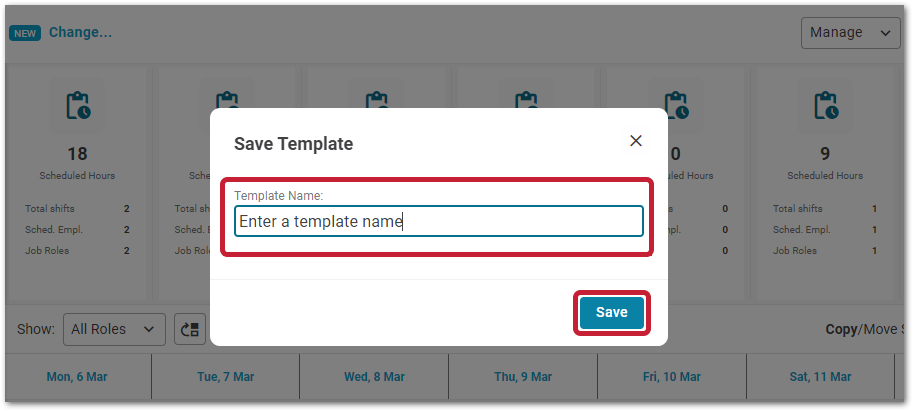This screenshot has width=913, height=411.
Task: Close the Save Template dialog
Action: pyautogui.click(x=636, y=141)
